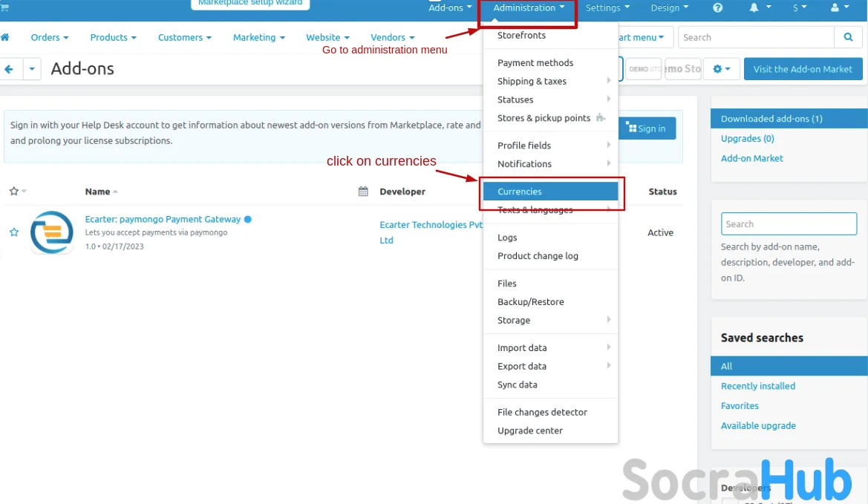
Task: Expand Notifications submenu
Action: point(550,164)
